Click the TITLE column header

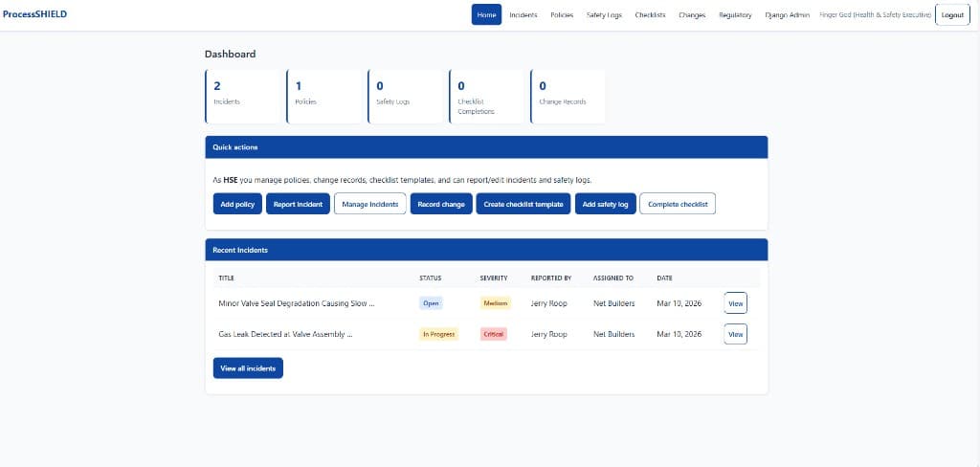pyautogui.click(x=226, y=278)
